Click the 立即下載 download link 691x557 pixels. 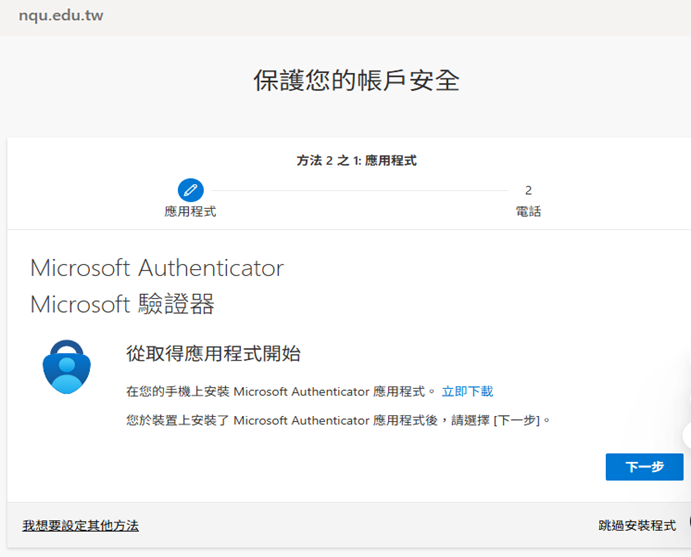tap(467, 391)
